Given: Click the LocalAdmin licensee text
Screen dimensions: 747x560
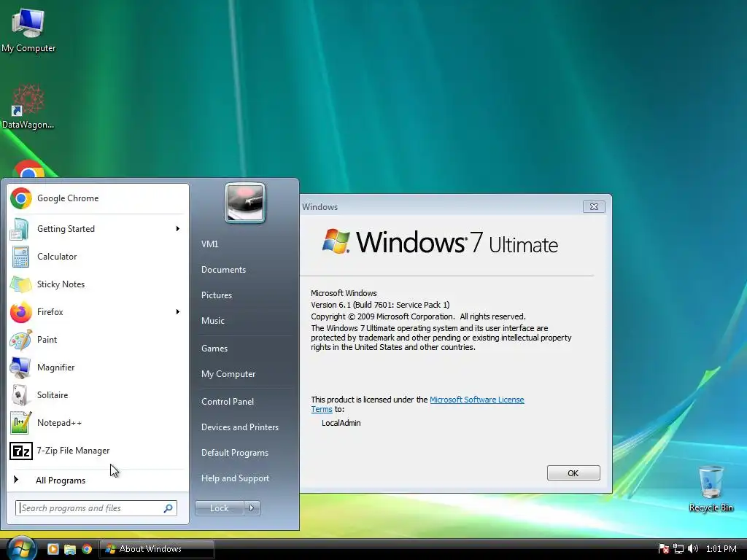Looking at the screenshot, I should [x=341, y=423].
